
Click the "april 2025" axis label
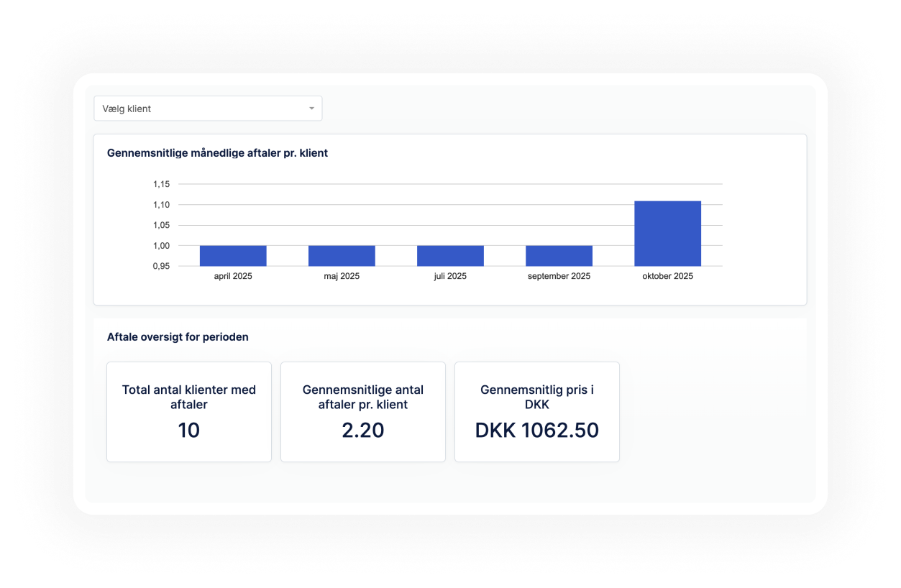point(233,276)
